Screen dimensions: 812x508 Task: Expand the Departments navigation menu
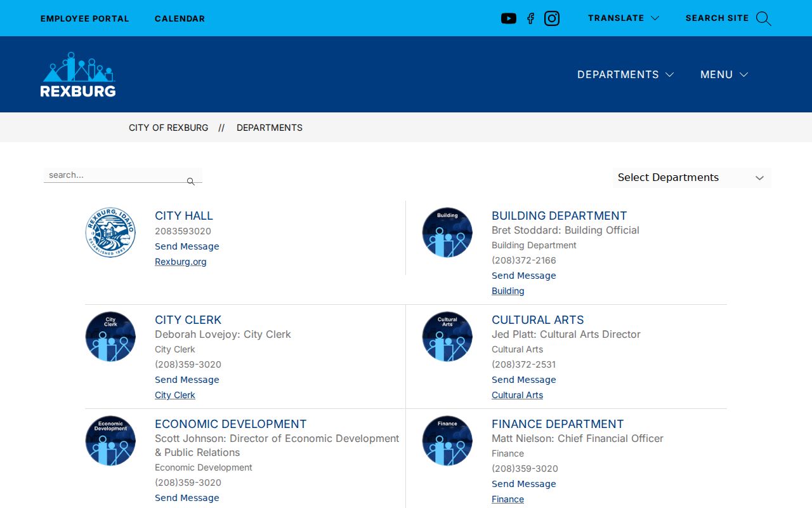pyautogui.click(x=625, y=74)
